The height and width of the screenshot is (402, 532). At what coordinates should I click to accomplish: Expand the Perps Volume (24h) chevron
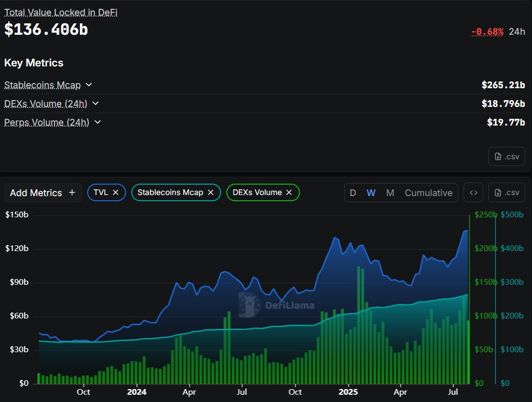pyautogui.click(x=98, y=122)
